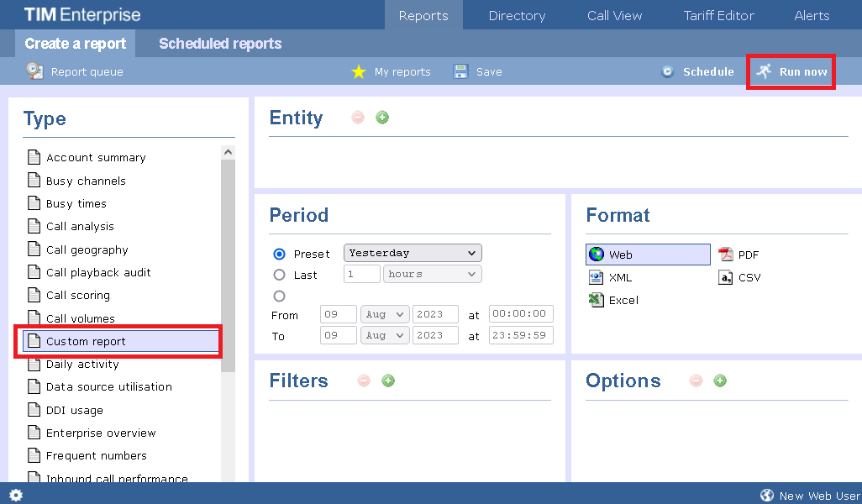
Task: Select Call analysis report type
Action: point(80,227)
